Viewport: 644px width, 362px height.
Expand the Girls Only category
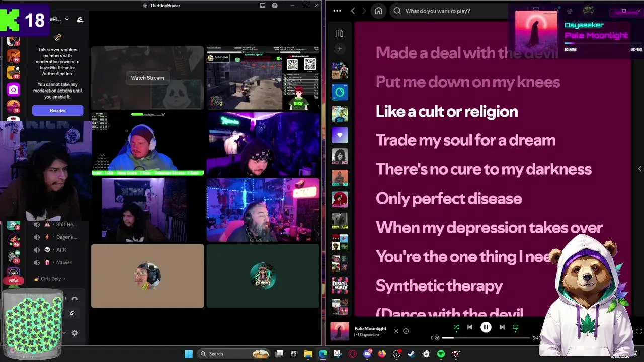coord(49,279)
